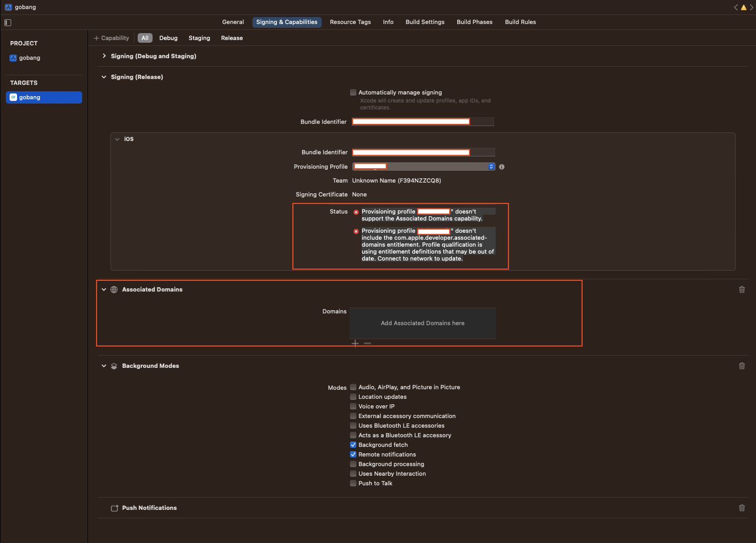
Task: Open the Build Rules tab
Action: pyautogui.click(x=521, y=22)
